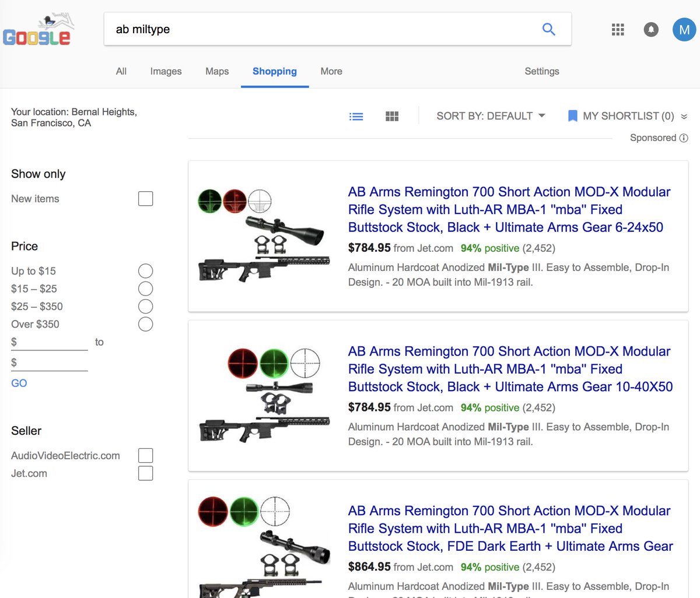Switch to the All tab
The height and width of the screenshot is (598, 700).
tap(121, 71)
